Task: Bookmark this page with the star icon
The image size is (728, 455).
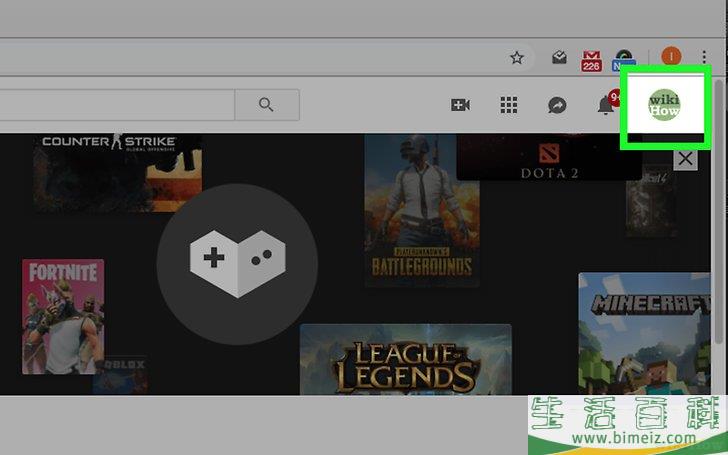Action: click(517, 58)
